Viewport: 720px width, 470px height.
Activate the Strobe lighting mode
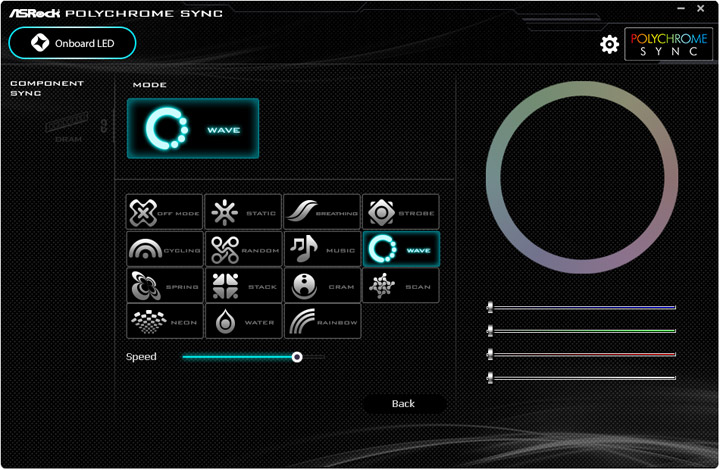coord(401,212)
